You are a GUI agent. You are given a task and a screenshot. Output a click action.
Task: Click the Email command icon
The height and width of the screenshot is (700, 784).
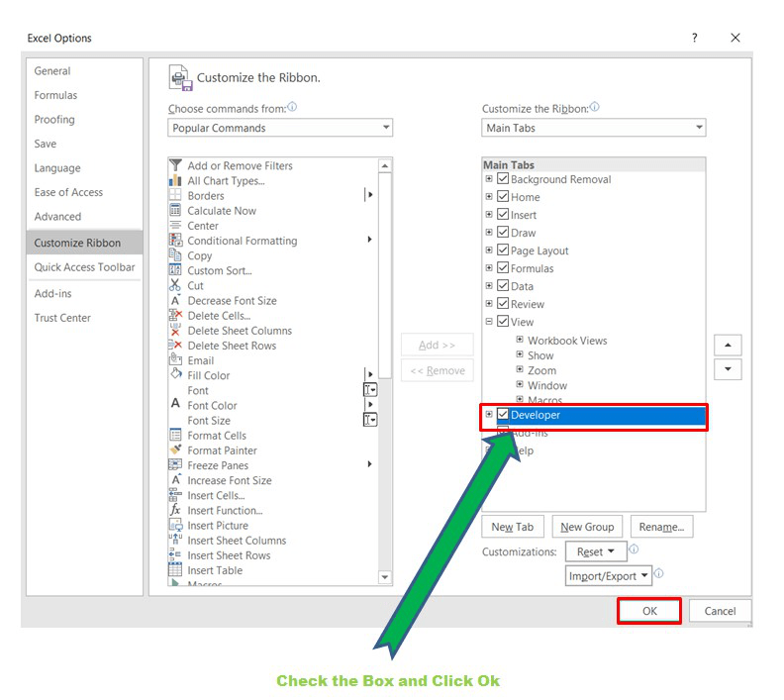point(175,359)
